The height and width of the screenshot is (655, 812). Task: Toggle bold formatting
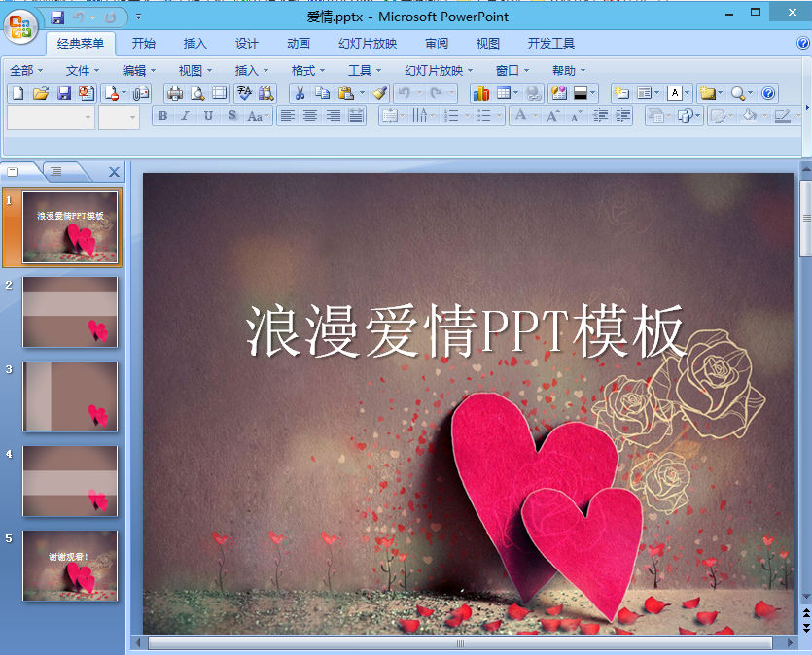tap(162, 117)
